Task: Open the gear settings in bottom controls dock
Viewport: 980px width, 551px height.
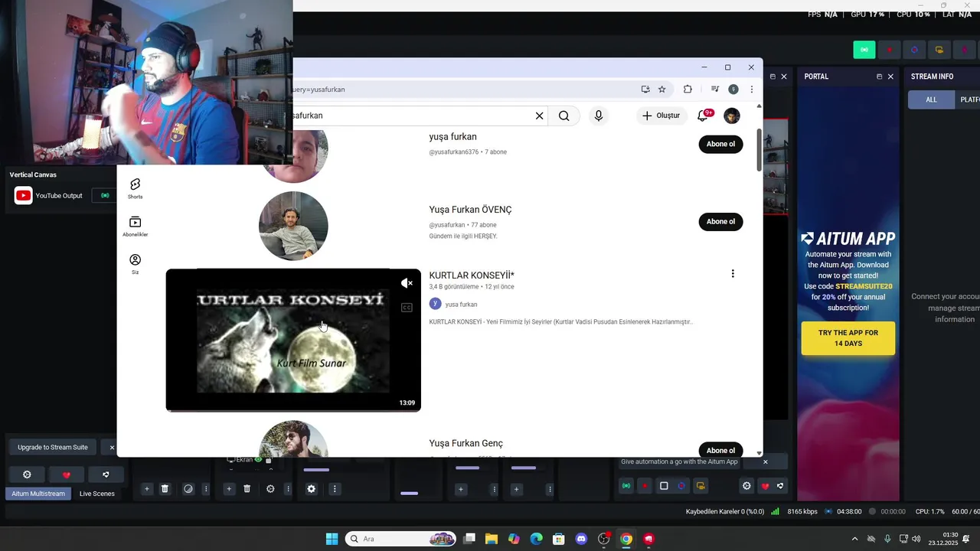Action: tap(746, 486)
